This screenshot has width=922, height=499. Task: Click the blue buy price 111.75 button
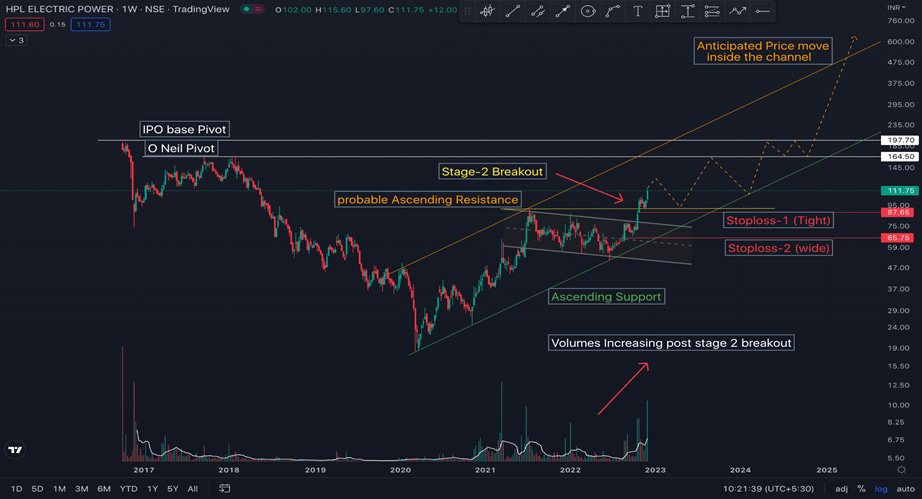[x=91, y=25]
